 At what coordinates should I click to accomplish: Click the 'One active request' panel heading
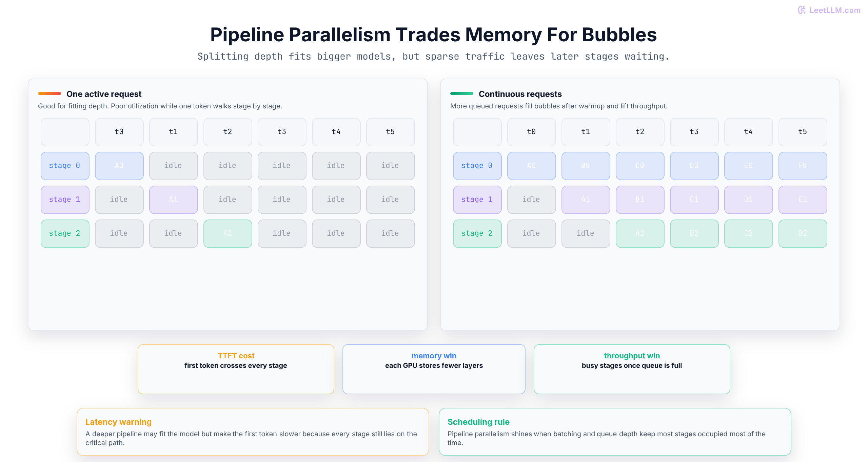point(104,94)
